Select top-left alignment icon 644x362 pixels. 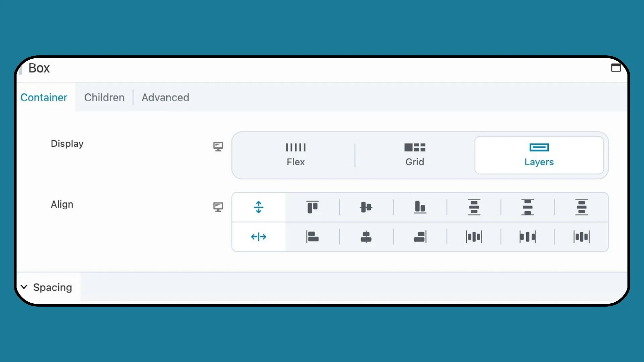point(312,206)
